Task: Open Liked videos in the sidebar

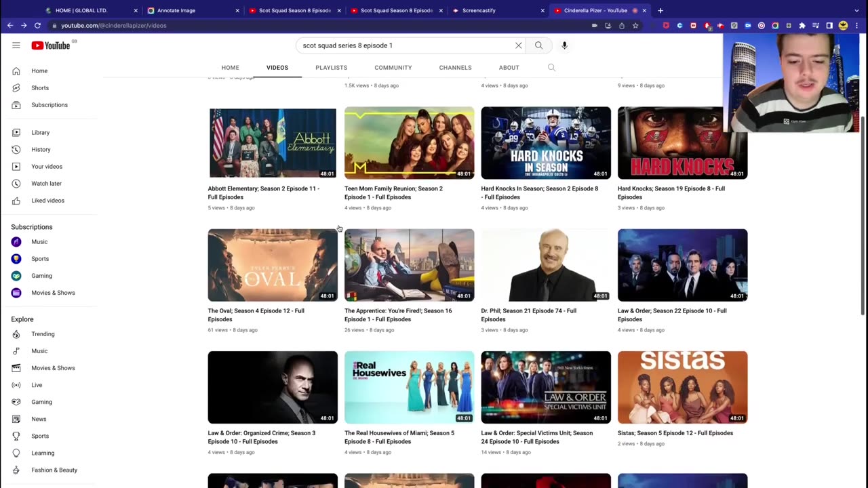Action: pyautogui.click(x=49, y=201)
